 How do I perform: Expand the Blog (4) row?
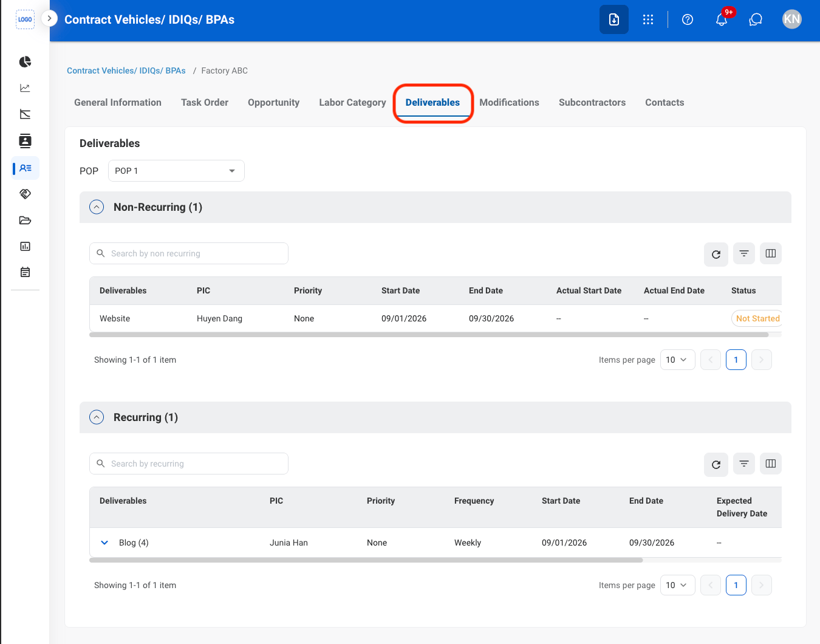104,543
